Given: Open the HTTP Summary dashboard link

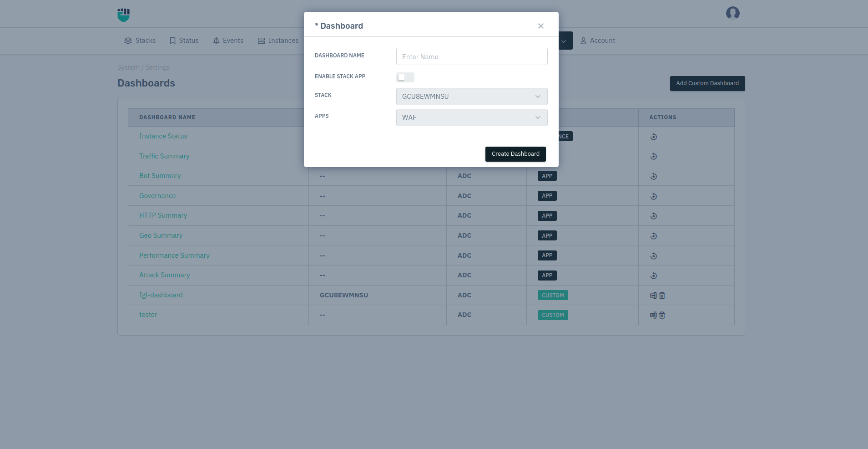Looking at the screenshot, I should point(163,215).
